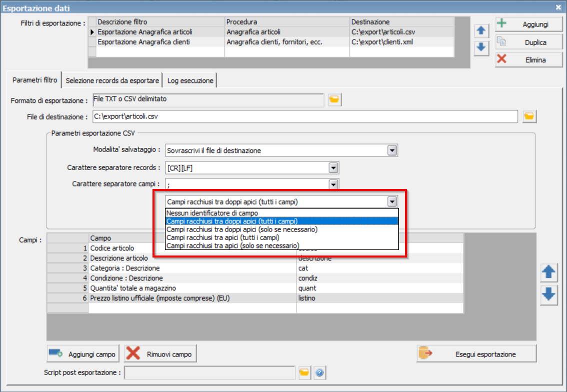Open Carattere separatore records dropdown
Screen dimensions: 567x392
333,168
